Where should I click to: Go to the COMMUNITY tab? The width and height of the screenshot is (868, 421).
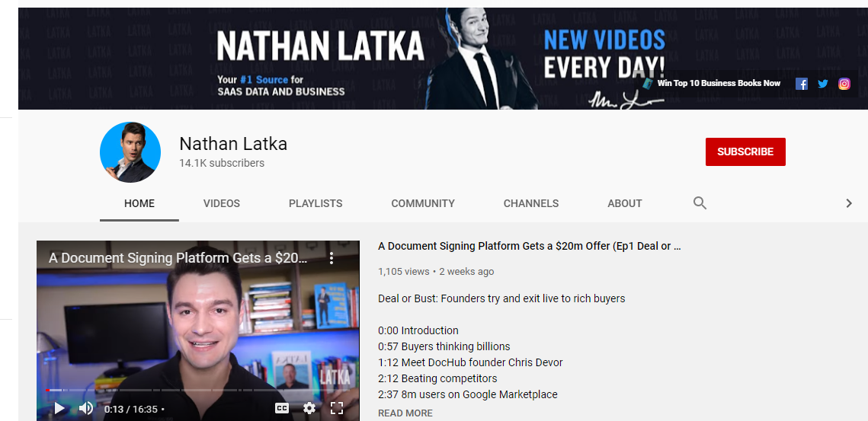(x=423, y=203)
